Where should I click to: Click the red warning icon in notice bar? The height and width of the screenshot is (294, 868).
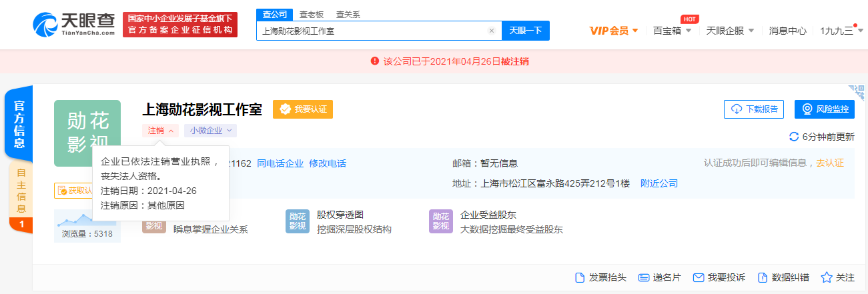[375, 61]
